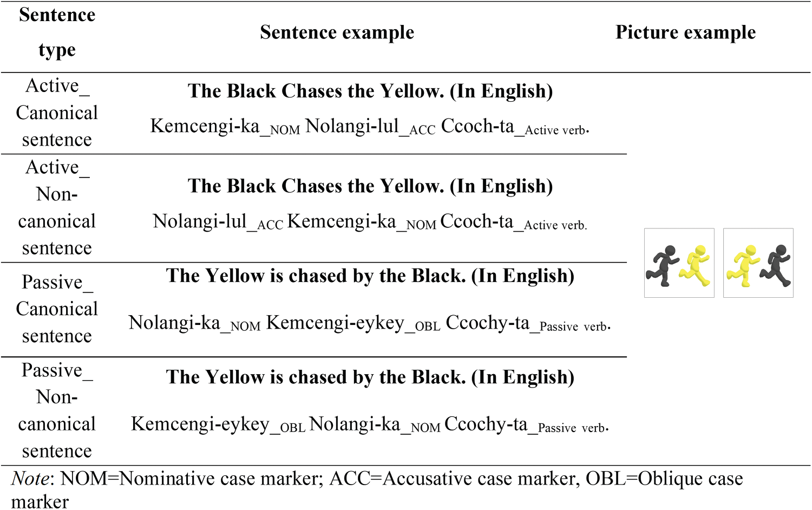Click the yellow runner in the left picture
This screenshot has height=510, width=812.
tap(697, 264)
